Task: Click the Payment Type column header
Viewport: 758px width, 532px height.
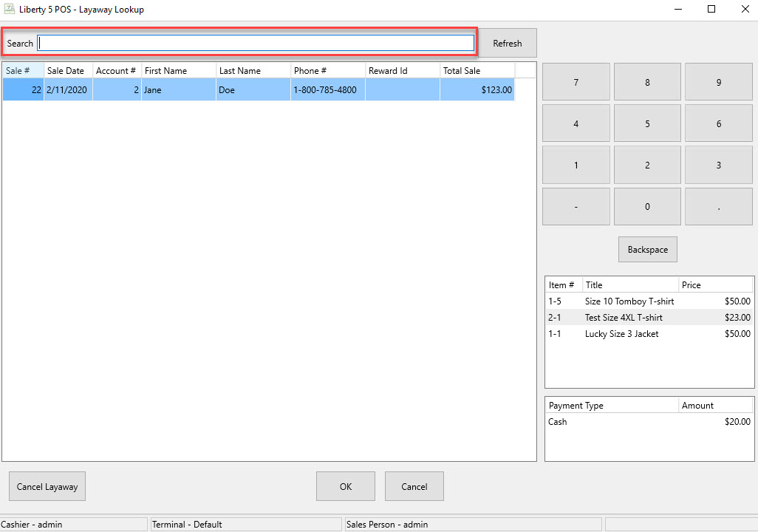Action: [612, 406]
